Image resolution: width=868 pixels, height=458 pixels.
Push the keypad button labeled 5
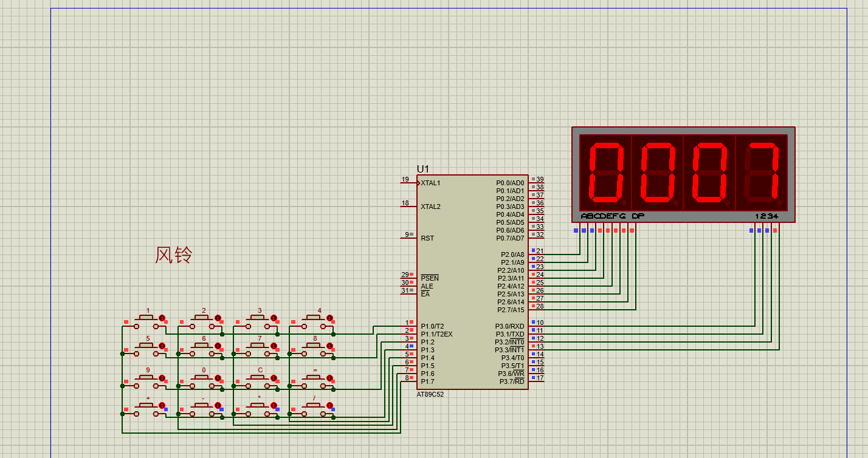[146, 346]
